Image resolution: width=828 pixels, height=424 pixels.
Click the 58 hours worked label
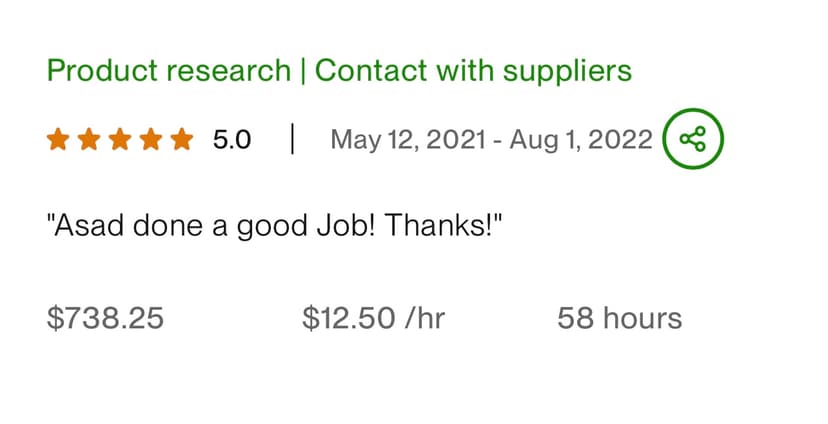tap(619, 318)
